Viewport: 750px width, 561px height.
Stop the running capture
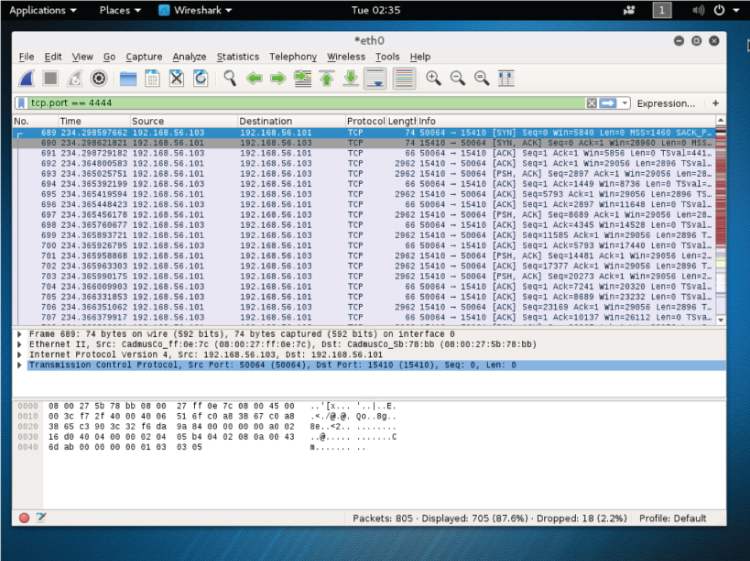pyautogui.click(x=50, y=78)
